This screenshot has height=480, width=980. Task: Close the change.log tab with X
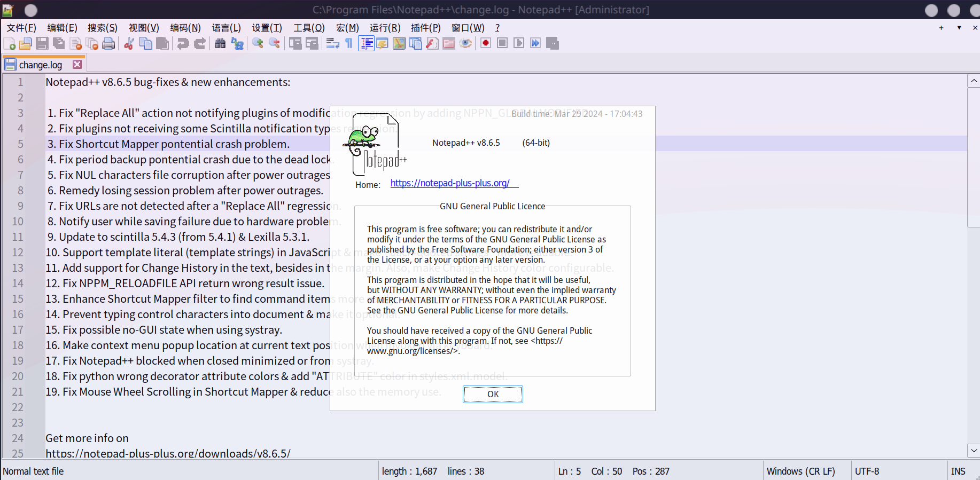click(77, 65)
